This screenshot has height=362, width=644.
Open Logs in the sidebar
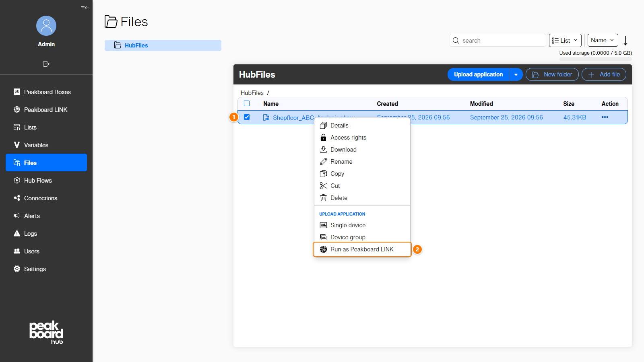pos(46,234)
